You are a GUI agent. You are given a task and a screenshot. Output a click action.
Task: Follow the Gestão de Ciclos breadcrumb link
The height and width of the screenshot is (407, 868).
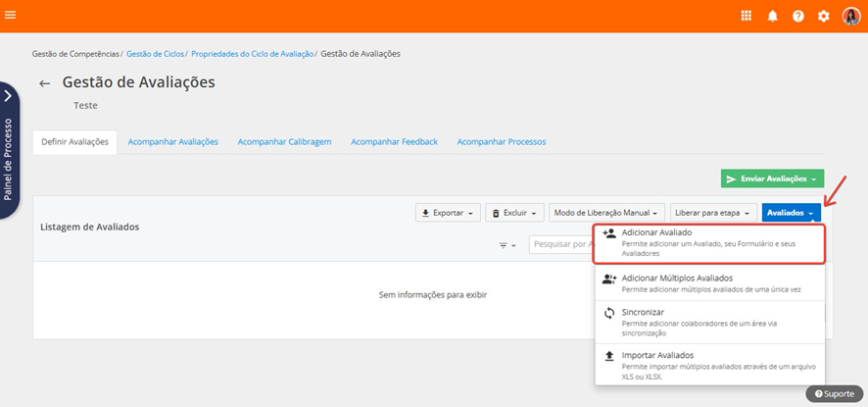tap(155, 53)
